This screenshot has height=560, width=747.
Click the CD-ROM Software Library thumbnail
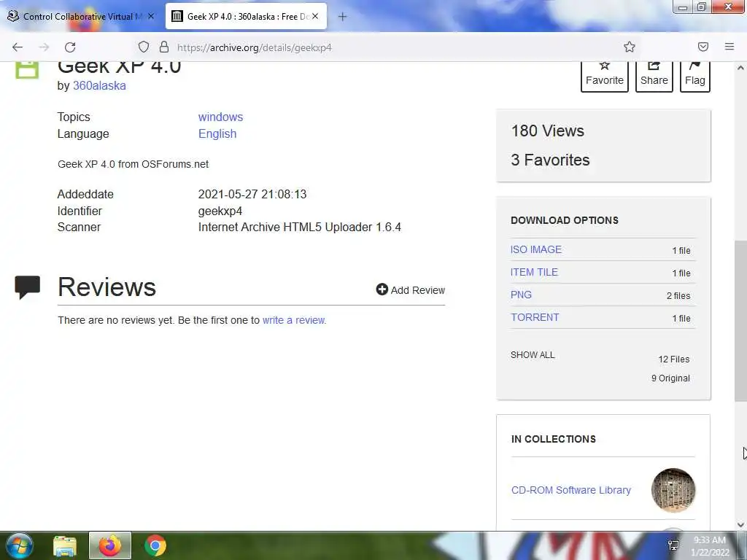point(673,490)
